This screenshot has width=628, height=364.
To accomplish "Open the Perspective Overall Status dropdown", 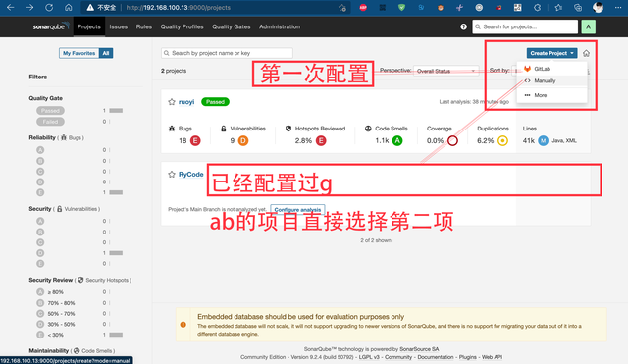I will (x=445, y=71).
